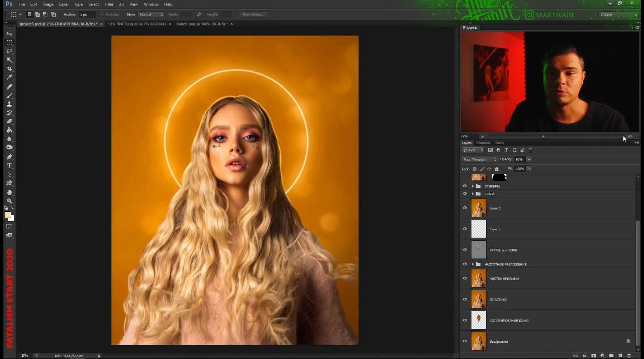Image resolution: width=644 pixels, height=359 pixels.
Task: Select the Brush tool
Action: tap(9, 95)
